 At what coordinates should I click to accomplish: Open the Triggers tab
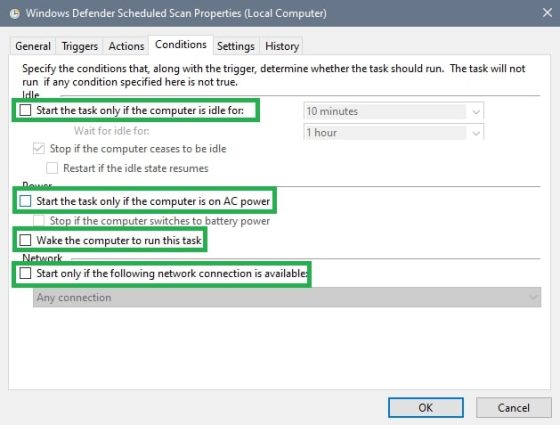[x=79, y=46]
